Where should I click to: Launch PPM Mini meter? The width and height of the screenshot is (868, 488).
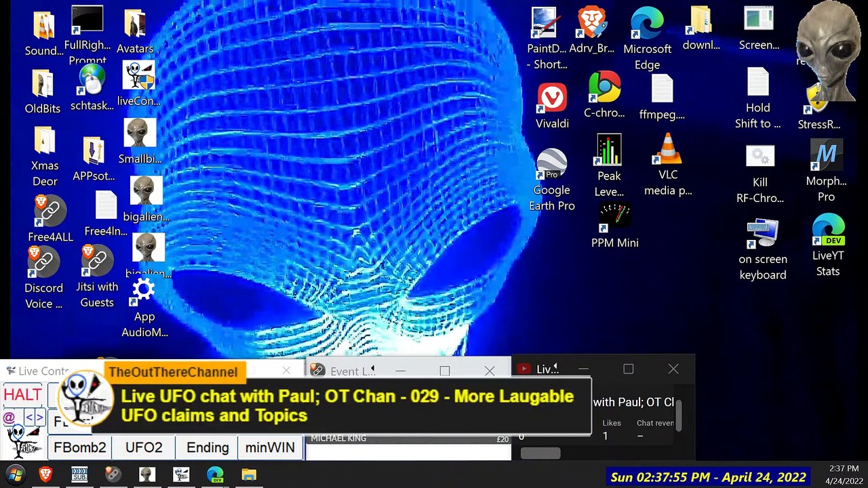coord(615,226)
